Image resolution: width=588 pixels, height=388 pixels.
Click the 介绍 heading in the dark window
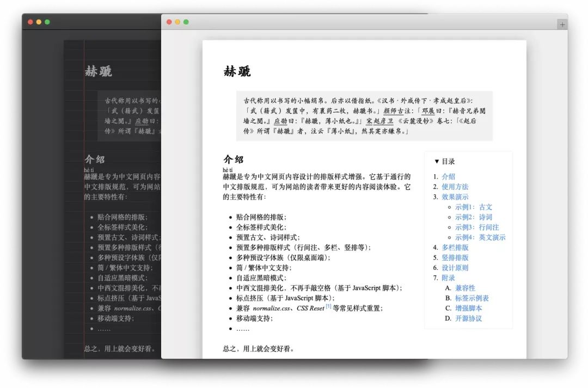95,159
